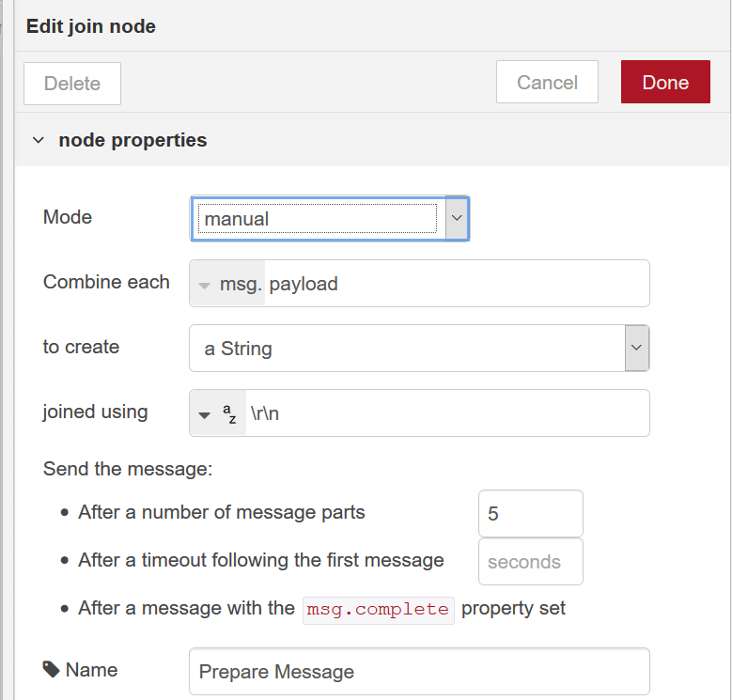Click the Done button
Screen dimensions: 732x700
(665, 82)
